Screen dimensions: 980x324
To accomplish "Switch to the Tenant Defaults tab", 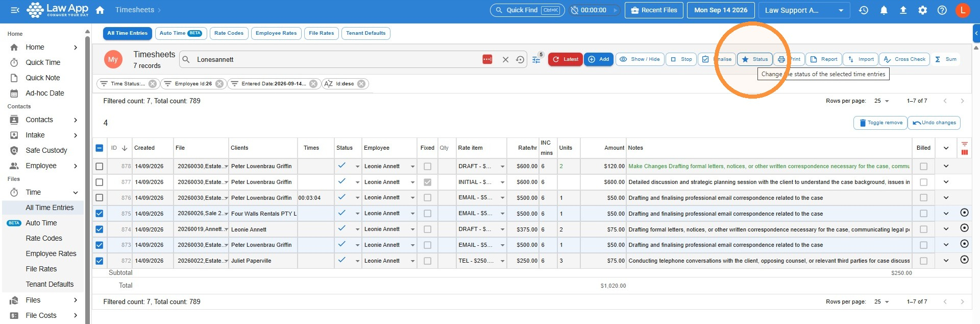I will pyautogui.click(x=366, y=33).
